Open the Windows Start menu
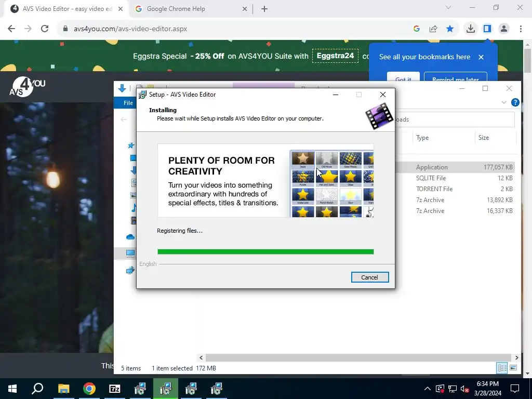Image resolution: width=532 pixels, height=399 pixels. pos(12,389)
